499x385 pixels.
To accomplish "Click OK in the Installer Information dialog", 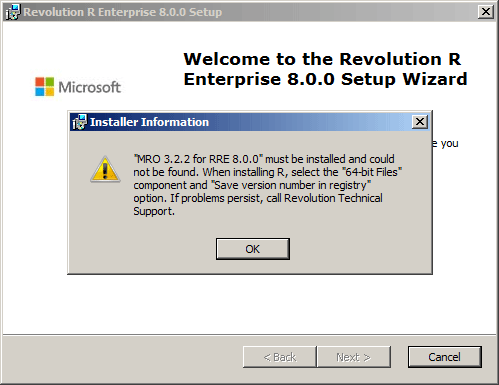I will (x=253, y=249).
